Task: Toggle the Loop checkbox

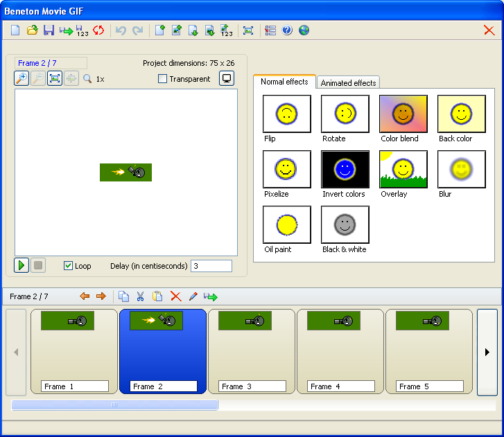Action: tap(68, 266)
